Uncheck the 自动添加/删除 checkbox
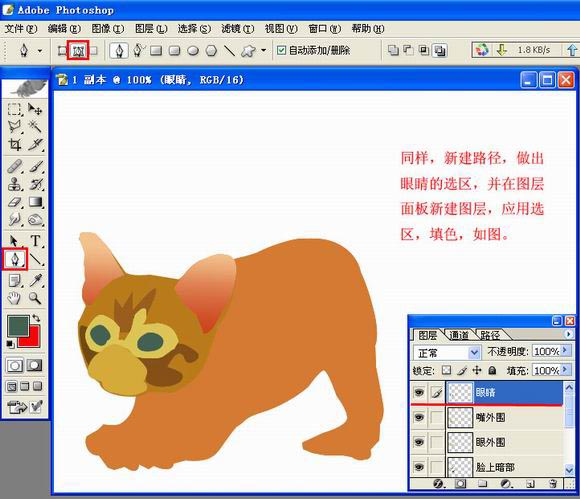 tap(281, 50)
